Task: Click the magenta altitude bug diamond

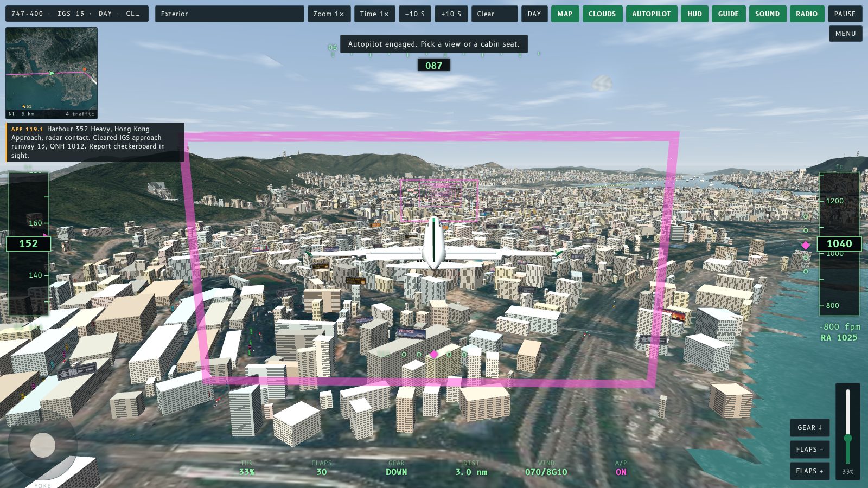Action: tap(806, 246)
